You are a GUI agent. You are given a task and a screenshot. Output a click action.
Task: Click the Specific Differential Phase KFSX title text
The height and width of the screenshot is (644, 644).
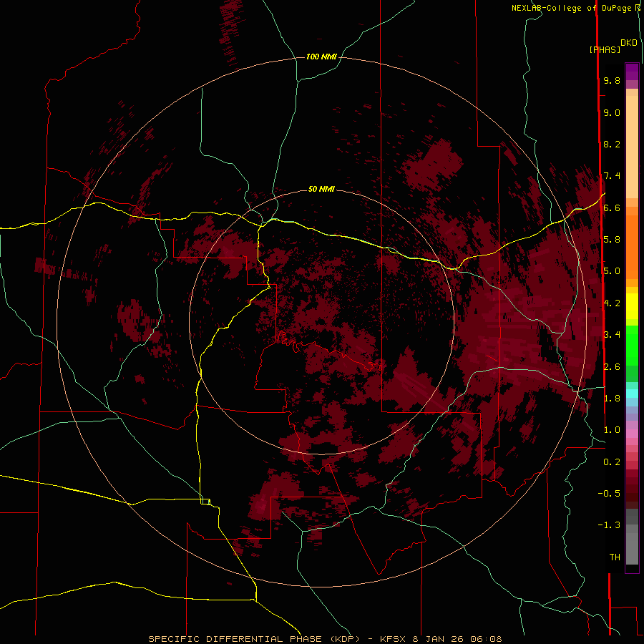(325, 639)
